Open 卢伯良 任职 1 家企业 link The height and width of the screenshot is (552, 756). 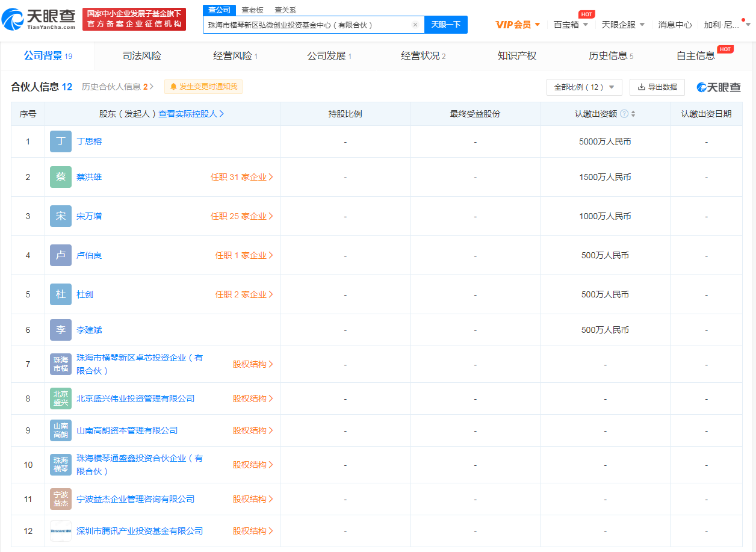(244, 255)
